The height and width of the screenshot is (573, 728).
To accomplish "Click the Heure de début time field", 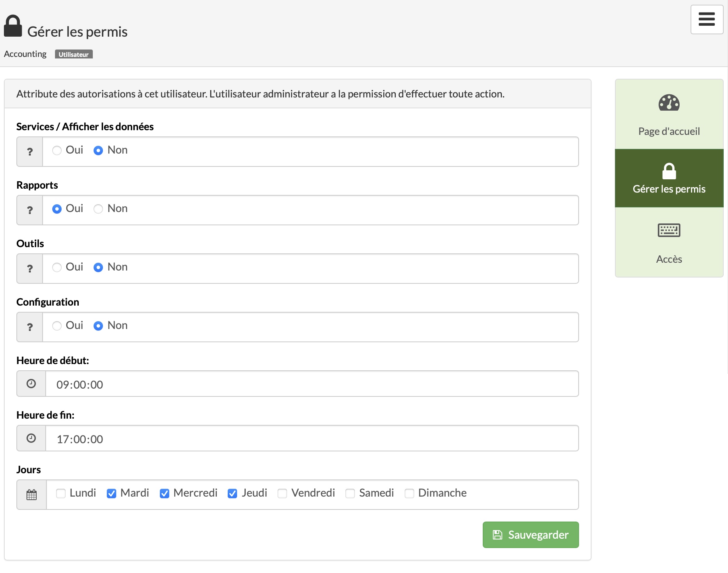I will [312, 384].
